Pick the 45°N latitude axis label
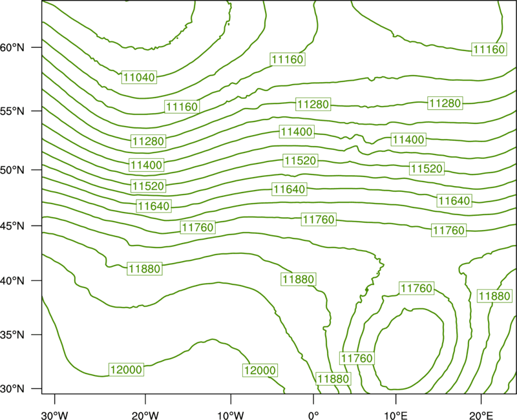This screenshot has height=420, width=517. click(x=12, y=226)
